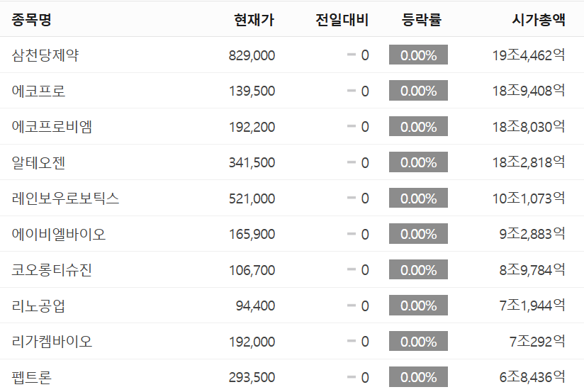Open the 리노공업 stock link
Screen dimensions: 584x392
click(x=38, y=306)
